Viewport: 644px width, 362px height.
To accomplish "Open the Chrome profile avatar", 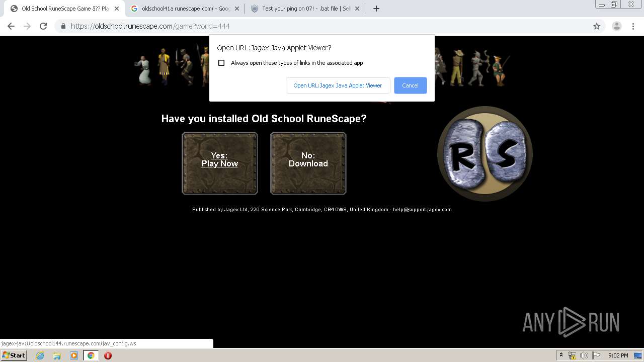I will pyautogui.click(x=617, y=26).
